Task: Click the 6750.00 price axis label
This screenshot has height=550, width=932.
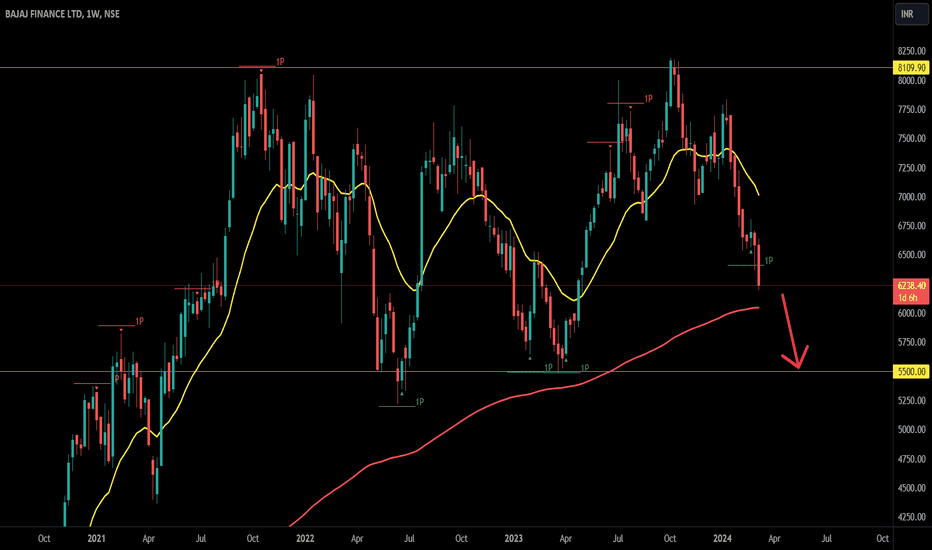Action: click(912, 226)
